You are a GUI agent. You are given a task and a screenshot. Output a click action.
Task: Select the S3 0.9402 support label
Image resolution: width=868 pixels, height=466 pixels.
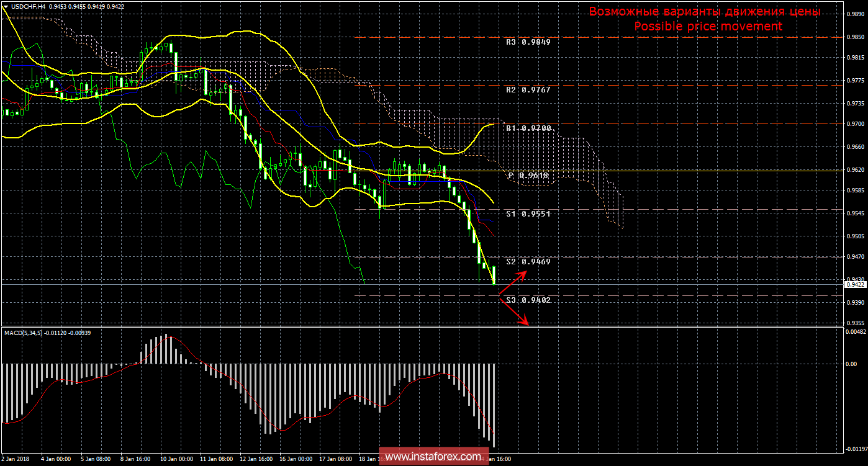pyautogui.click(x=528, y=300)
